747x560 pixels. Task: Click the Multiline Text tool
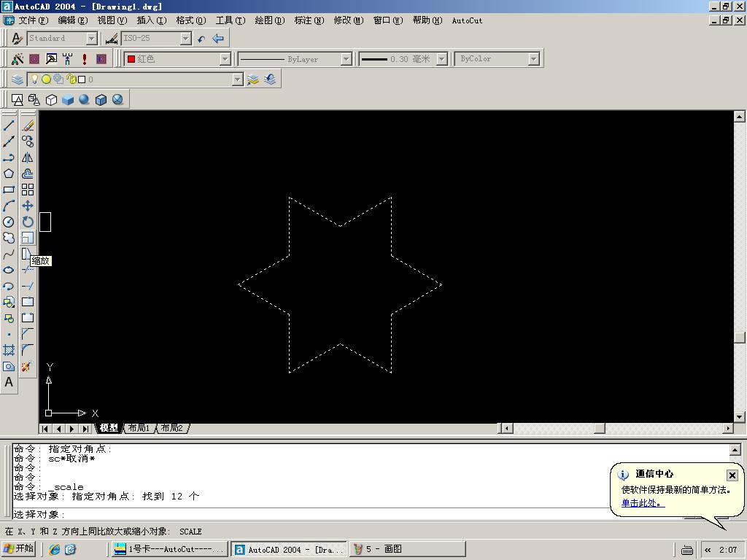tap(9, 382)
